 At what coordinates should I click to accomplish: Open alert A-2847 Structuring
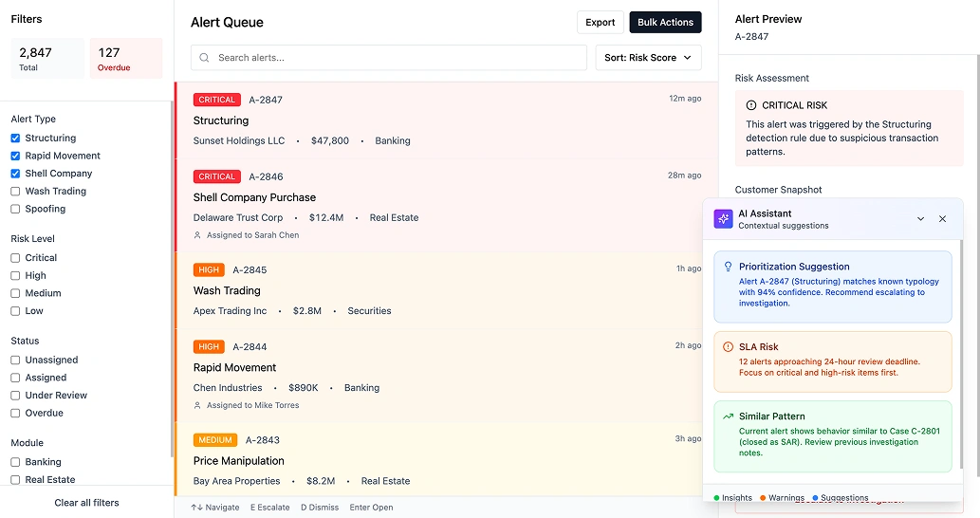click(x=447, y=120)
